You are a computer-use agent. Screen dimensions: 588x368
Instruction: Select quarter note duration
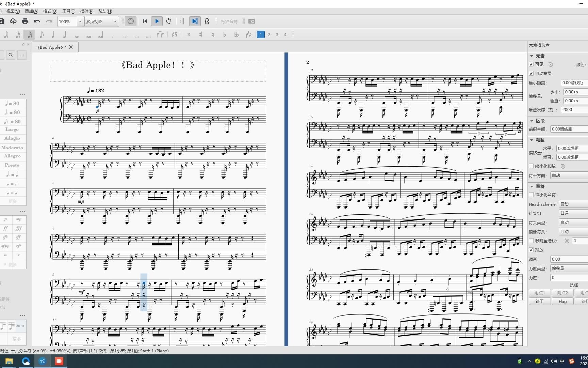pos(53,34)
